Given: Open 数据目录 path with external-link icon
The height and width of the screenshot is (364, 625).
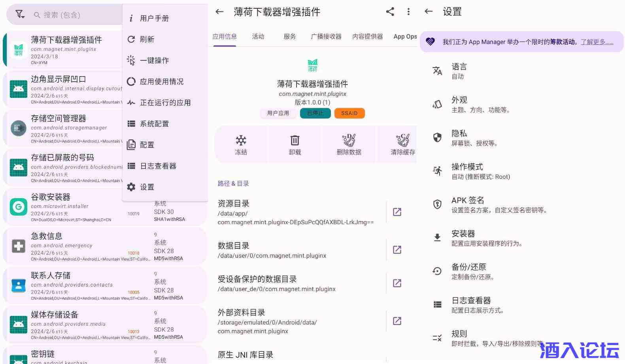Looking at the screenshot, I should pyautogui.click(x=397, y=250).
